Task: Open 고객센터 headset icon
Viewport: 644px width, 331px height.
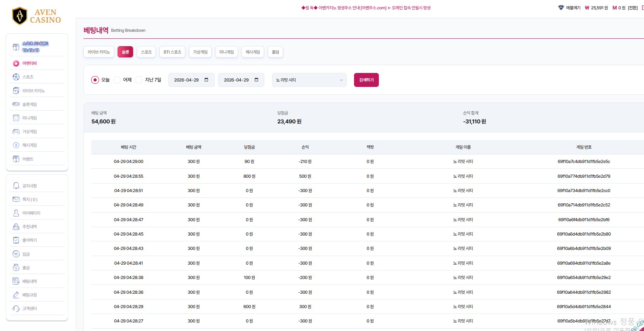Action: (x=16, y=308)
